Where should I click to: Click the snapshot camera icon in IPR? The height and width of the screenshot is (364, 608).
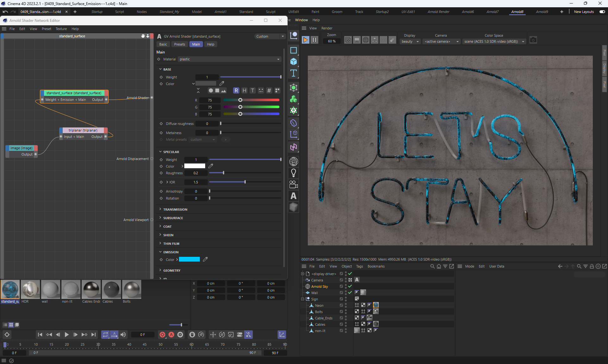coord(533,40)
